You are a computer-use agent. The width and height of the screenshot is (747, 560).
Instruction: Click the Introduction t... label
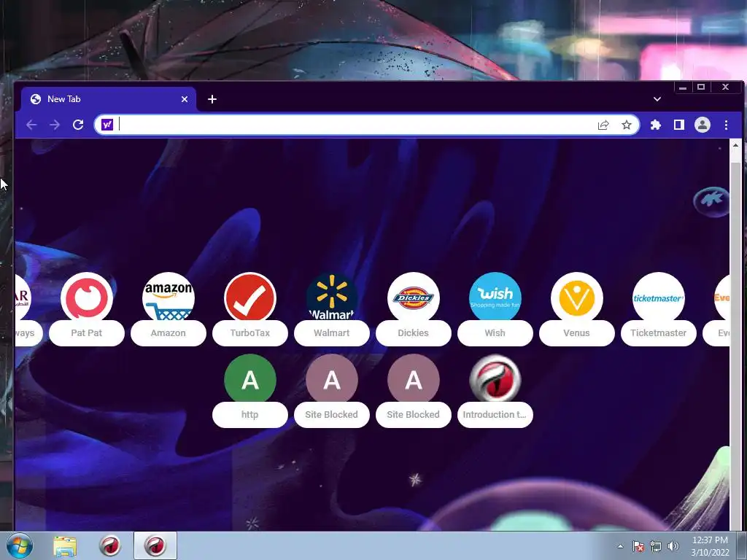[495, 414]
